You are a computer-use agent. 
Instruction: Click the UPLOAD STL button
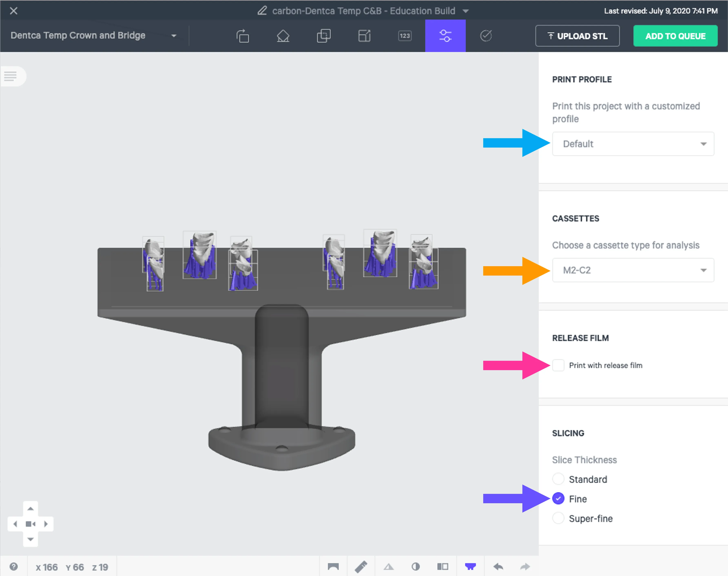click(577, 36)
